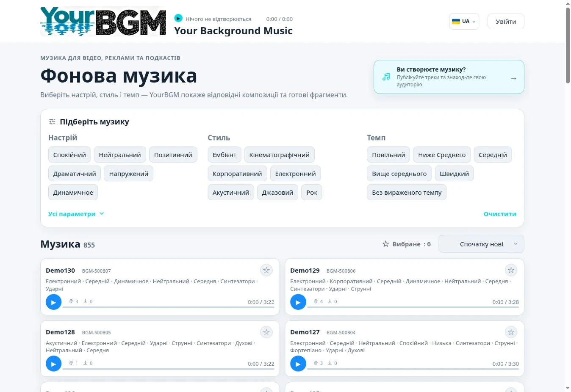Image resolution: width=571 pixels, height=392 pixels.
Task: Choose the Без вираженого темпу chip
Action: tap(407, 193)
